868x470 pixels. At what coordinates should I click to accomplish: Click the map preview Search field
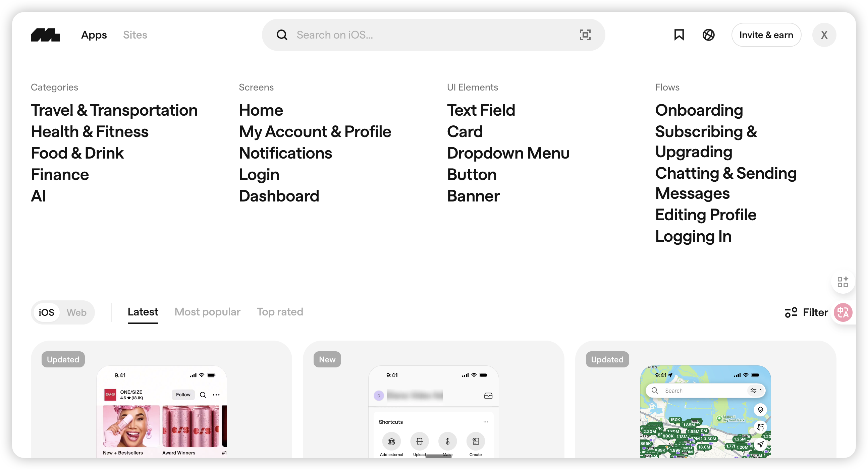[705, 391]
